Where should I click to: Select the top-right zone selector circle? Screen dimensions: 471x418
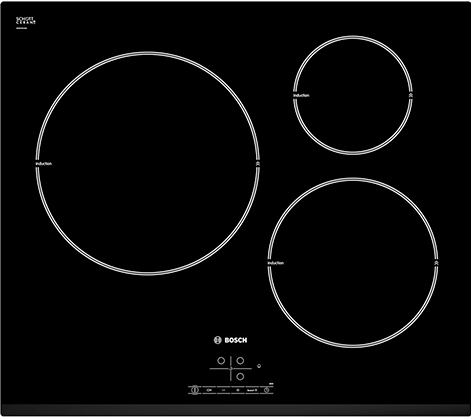pos(240,361)
